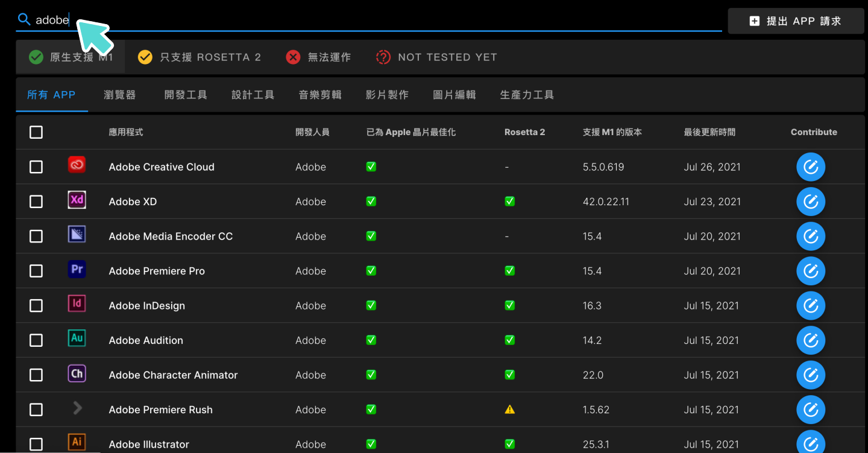868x453 pixels.
Task: Select the 所有 APP tab
Action: 52,95
